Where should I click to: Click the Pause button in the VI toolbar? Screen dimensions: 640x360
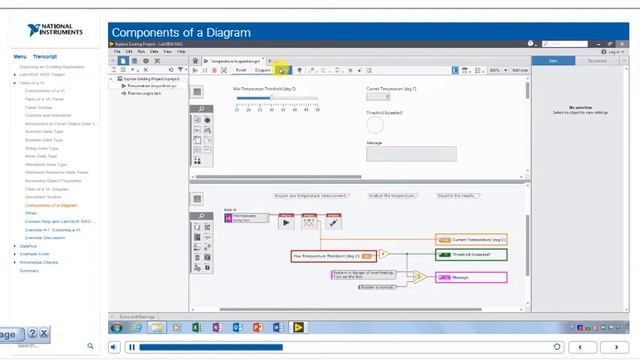pyautogui.click(x=205, y=70)
